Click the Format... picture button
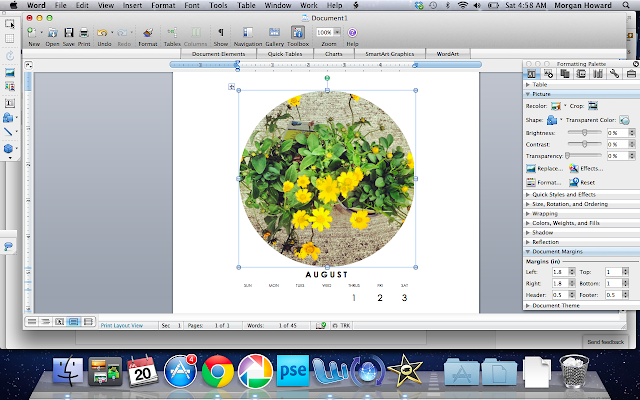 pyautogui.click(x=544, y=182)
